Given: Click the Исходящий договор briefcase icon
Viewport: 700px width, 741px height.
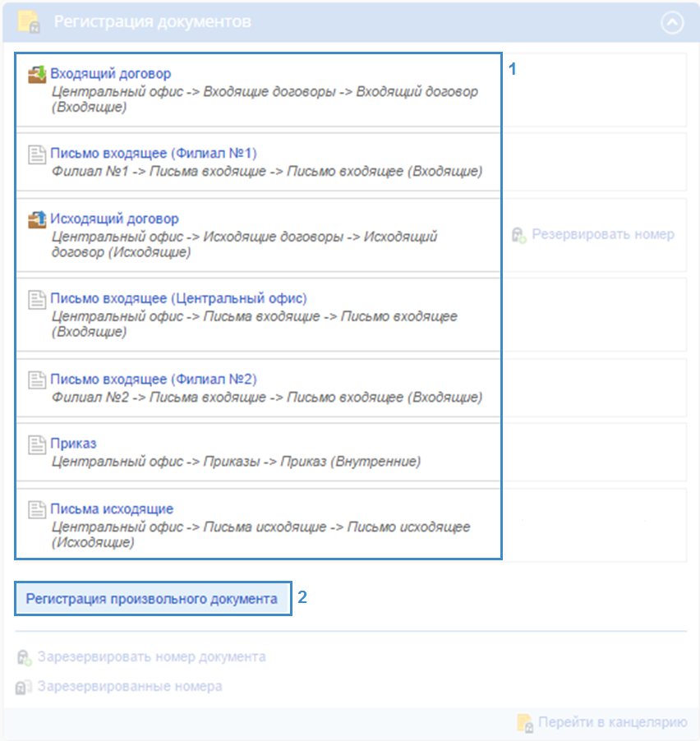Looking at the screenshot, I should 37,219.
